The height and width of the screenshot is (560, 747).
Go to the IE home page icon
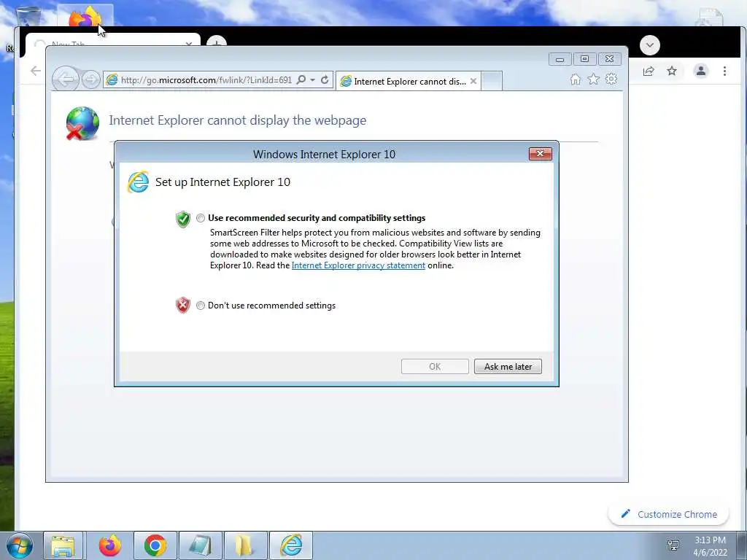576,79
